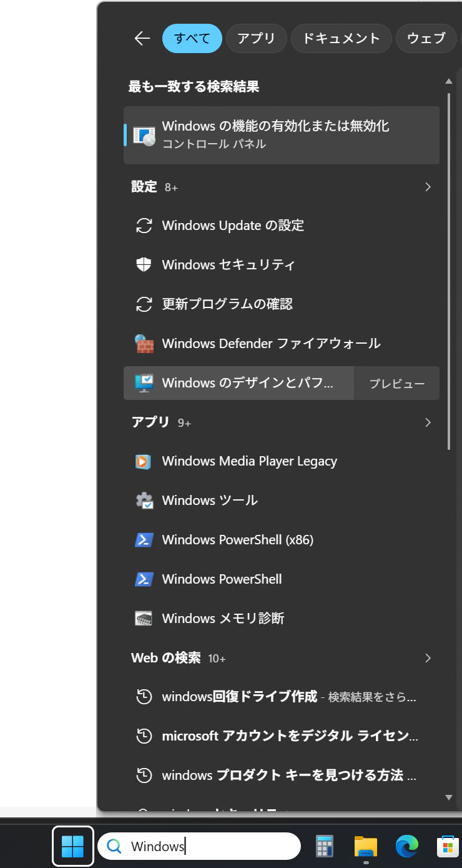Open Microsoft Store taskbar icon
This screenshot has height=868, width=462.
pyautogui.click(x=448, y=847)
